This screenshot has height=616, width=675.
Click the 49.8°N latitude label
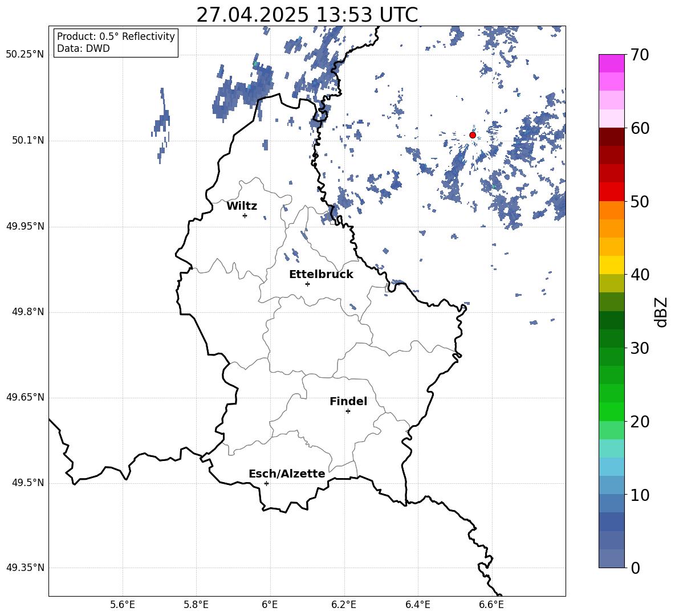tap(28, 312)
